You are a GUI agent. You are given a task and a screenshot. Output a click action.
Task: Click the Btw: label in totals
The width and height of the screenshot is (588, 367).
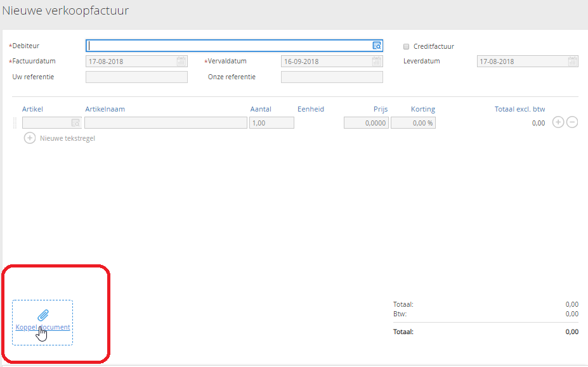[400, 314]
